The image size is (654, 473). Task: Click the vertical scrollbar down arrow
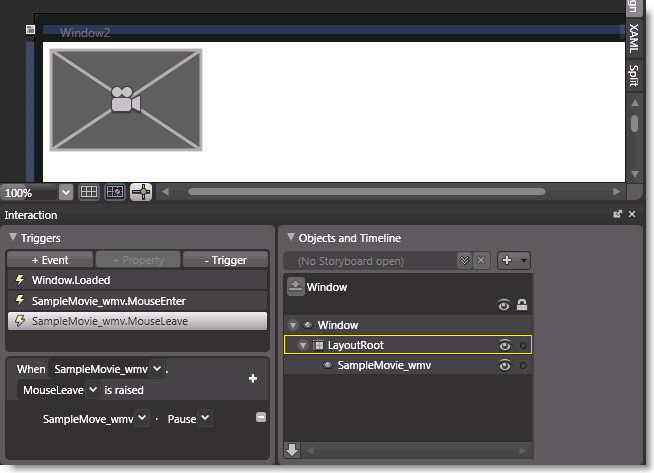pyautogui.click(x=635, y=174)
